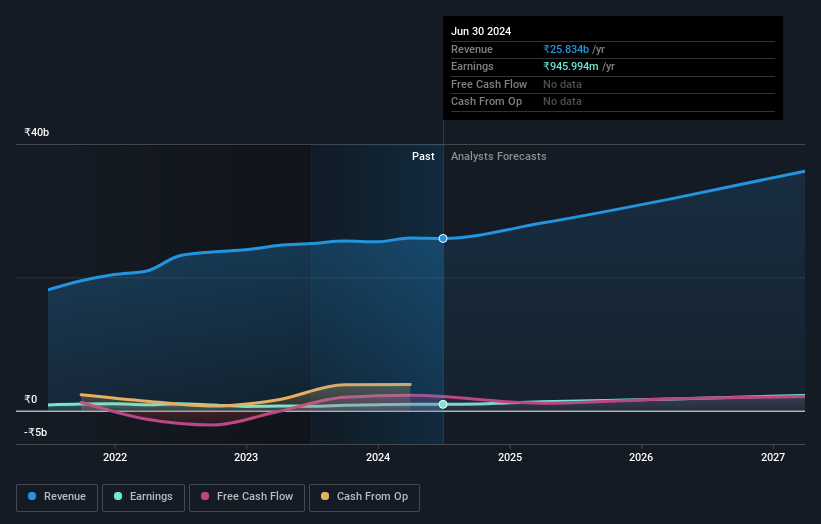Click the teal Earnings legend dot
Screen dimensions: 821x524
[x=118, y=496]
